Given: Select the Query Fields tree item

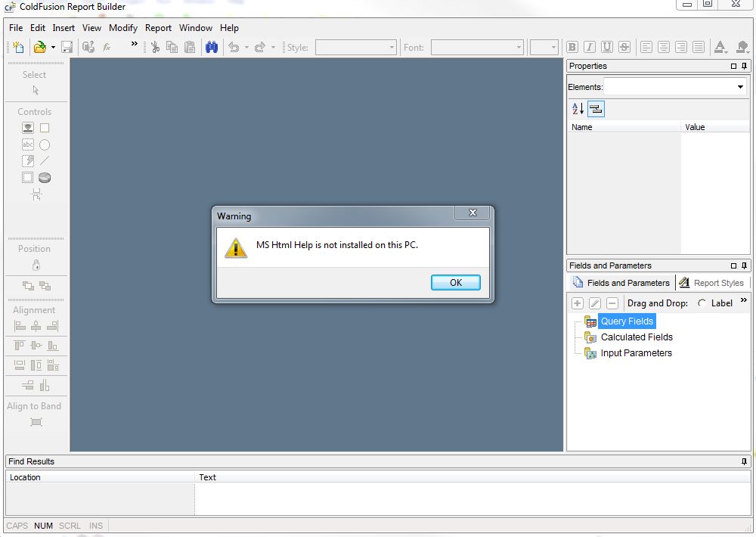Looking at the screenshot, I should (x=627, y=321).
